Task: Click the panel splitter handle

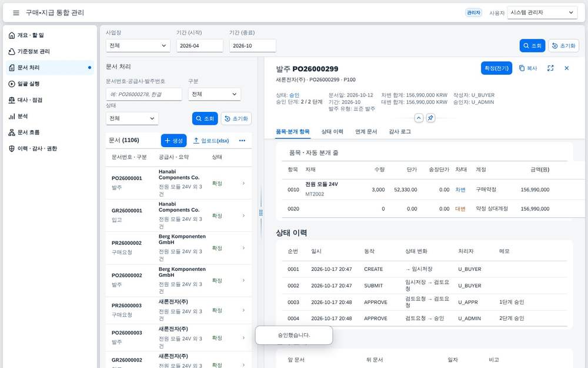Action: tap(261, 213)
